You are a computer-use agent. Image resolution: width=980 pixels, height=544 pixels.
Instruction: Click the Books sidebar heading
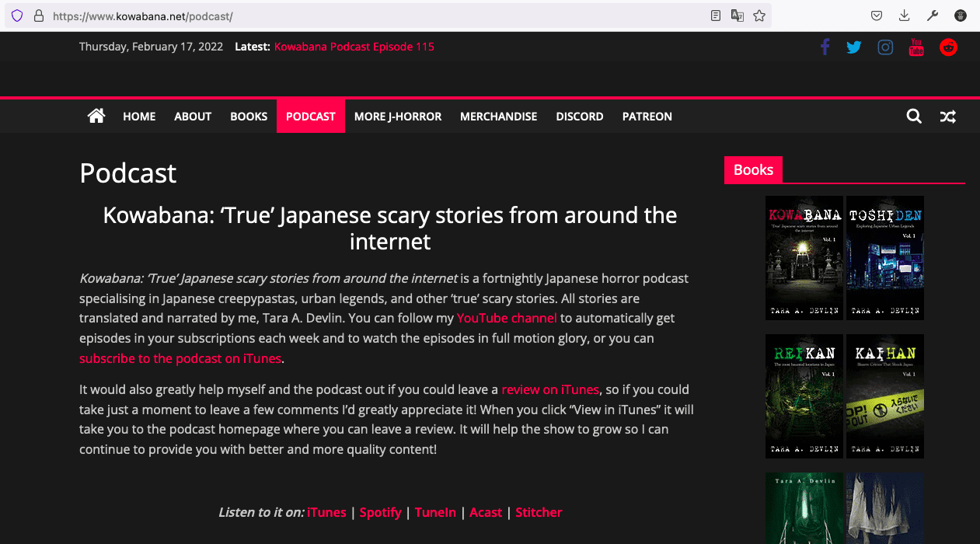pyautogui.click(x=753, y=170)
